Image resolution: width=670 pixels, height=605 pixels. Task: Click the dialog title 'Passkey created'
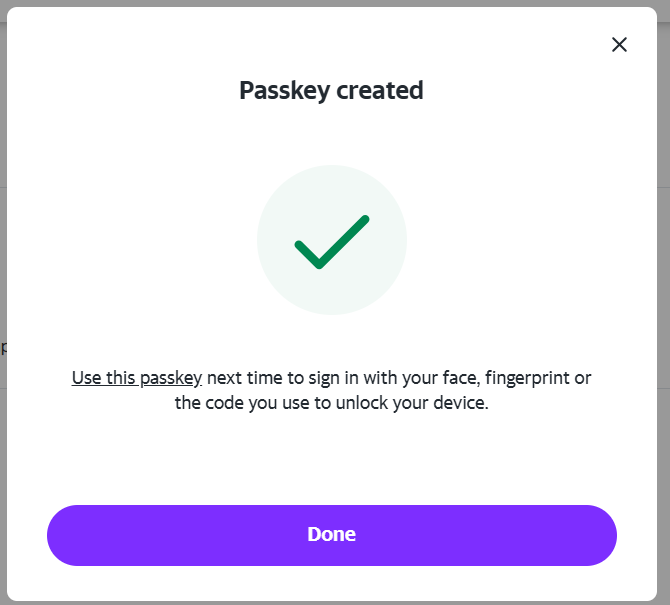pyautogui.click(x=331, y=90)
